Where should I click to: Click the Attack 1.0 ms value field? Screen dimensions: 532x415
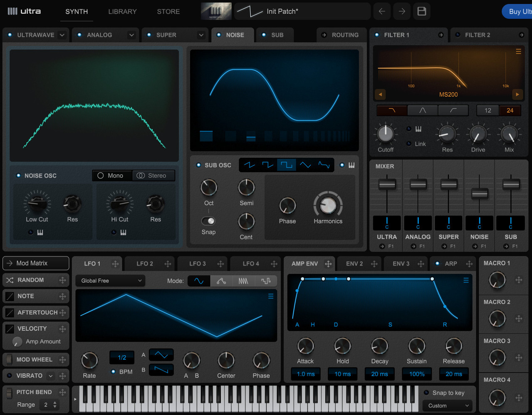coord(306,374)
